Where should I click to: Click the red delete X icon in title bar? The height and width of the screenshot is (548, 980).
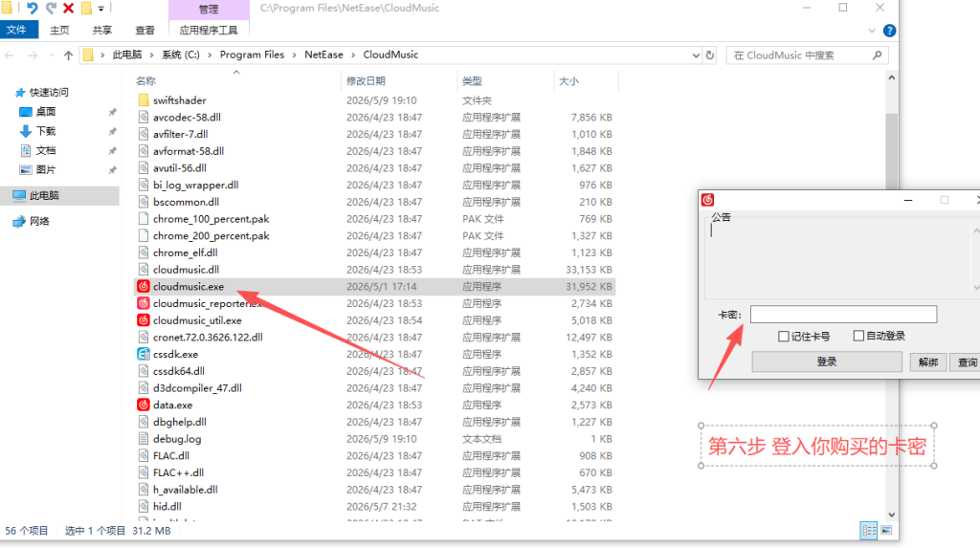click(x=69, y=8)
